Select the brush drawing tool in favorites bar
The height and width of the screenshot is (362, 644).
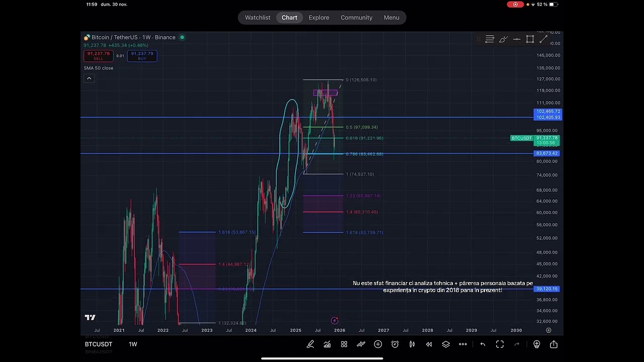[x=503, y=39]
